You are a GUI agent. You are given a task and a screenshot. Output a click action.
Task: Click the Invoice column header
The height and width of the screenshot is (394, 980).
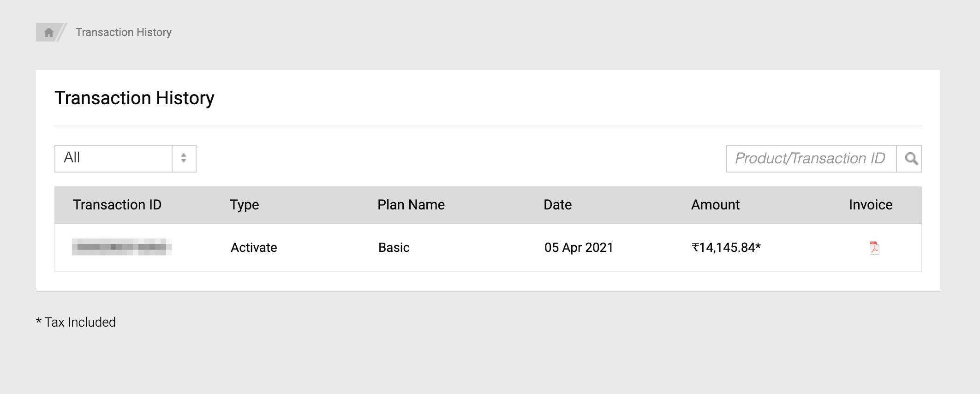870,205
